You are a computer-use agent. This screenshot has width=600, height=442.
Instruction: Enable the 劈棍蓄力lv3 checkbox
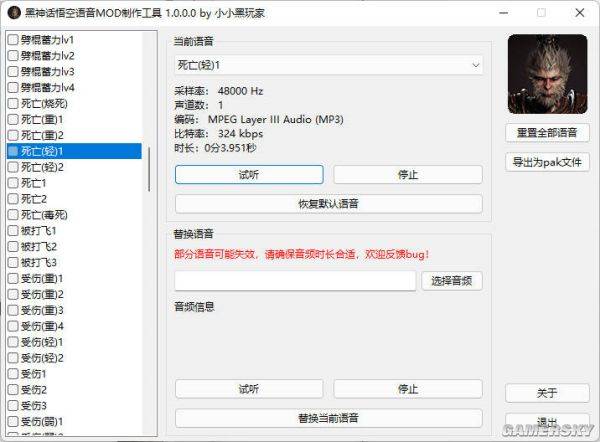click(13, 72)
